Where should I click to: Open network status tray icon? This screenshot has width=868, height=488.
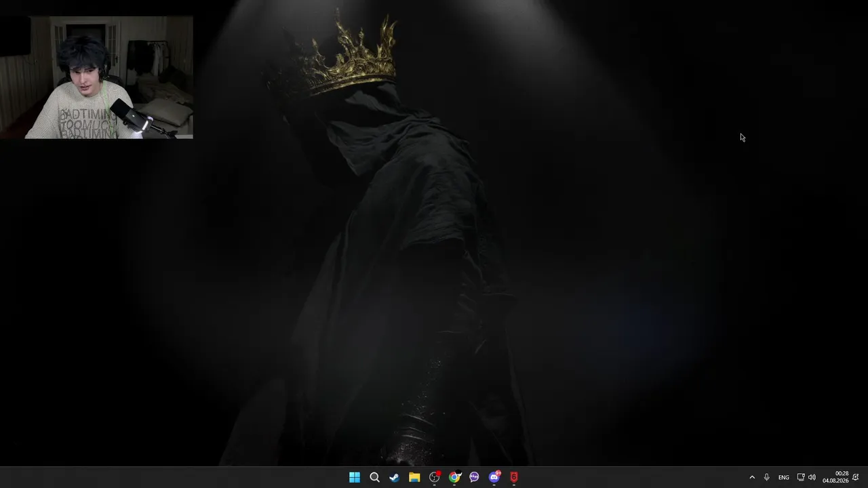801,477
